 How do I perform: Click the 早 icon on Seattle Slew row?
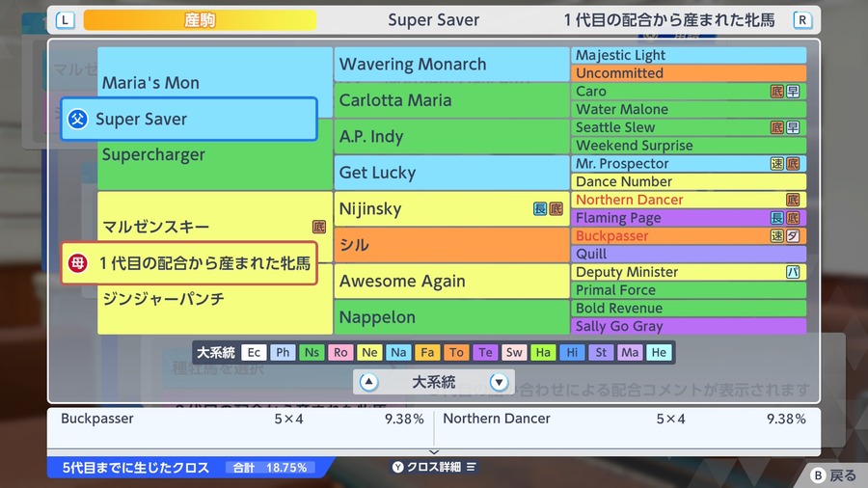pyautogui.click(x=793, y=127)
